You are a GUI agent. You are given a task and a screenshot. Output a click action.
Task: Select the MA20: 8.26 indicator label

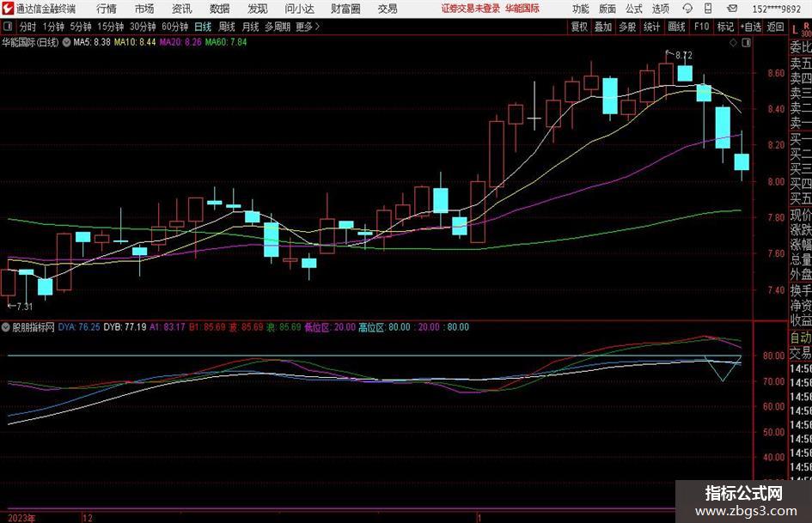click(x=180, y=42)
